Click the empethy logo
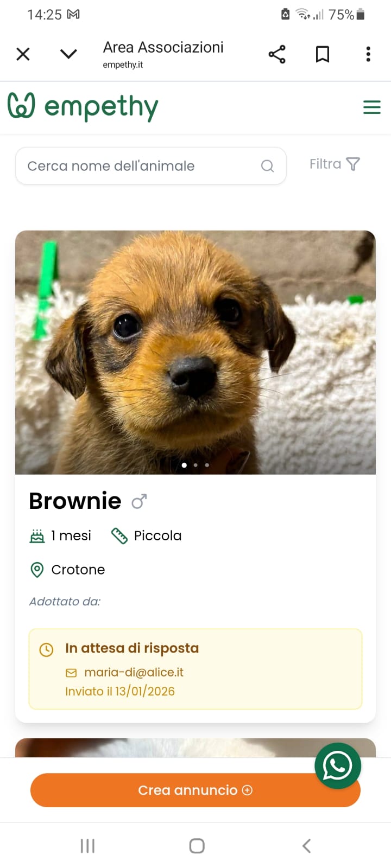 (83, 106)
